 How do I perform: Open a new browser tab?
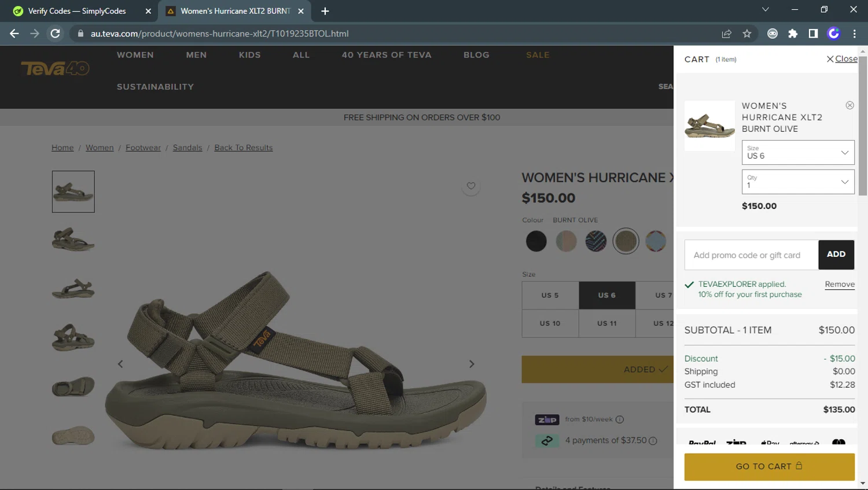coord(325,11)
